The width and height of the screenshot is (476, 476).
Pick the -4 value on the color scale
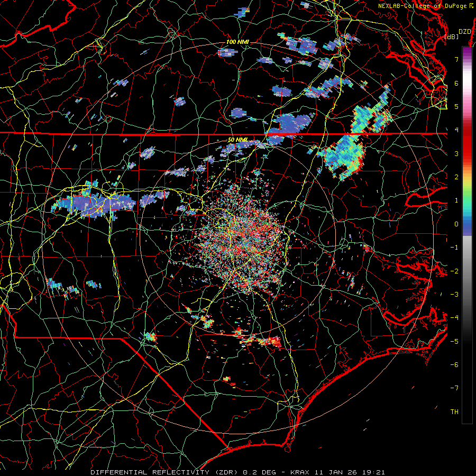point(454,318)
